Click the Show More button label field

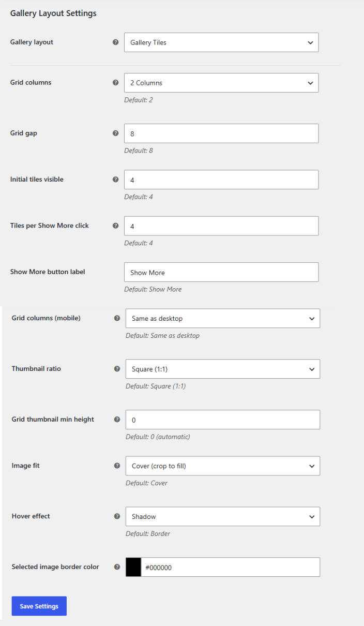221,272
